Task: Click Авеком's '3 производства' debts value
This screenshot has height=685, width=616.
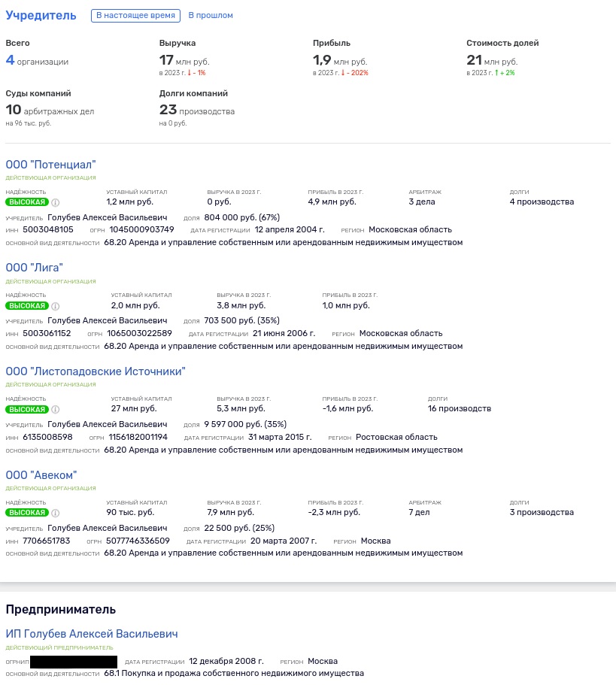Action: click(542, 513)
